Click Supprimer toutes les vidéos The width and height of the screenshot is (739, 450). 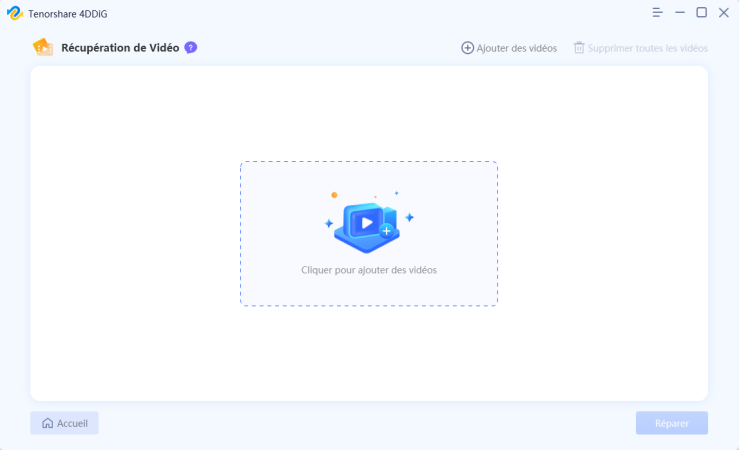640,48
